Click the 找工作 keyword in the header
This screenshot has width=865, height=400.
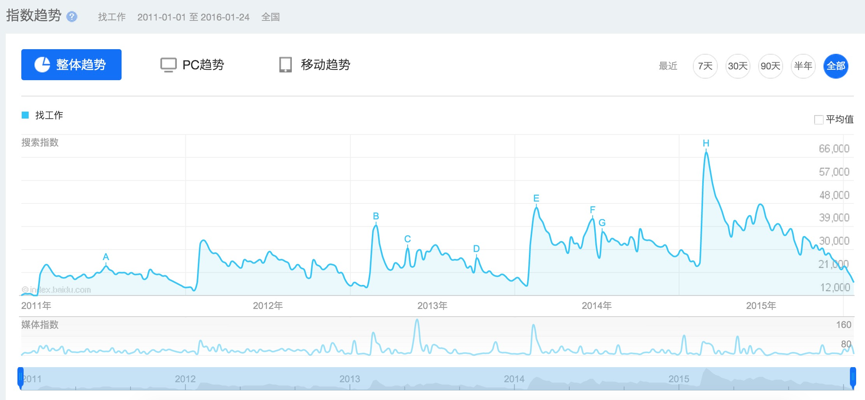click(x=111, y=17)
